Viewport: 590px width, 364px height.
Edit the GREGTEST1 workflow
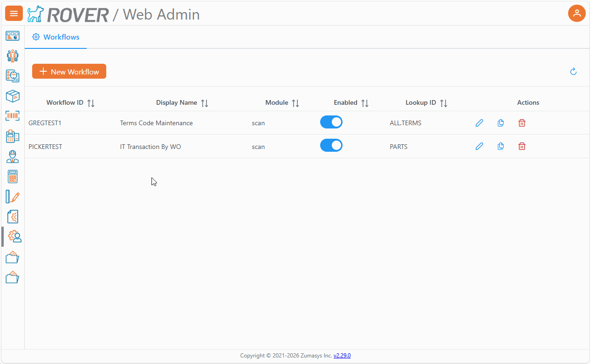479,123
